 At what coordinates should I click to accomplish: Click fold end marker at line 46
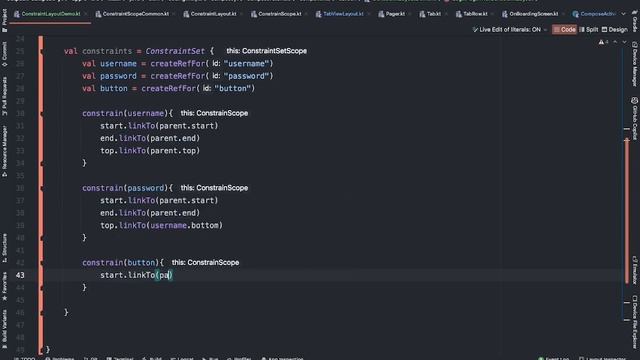point(42,313)
